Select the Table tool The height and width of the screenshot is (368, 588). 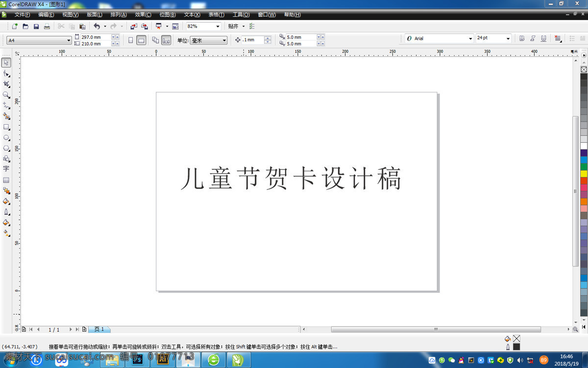tap(6, 180)
